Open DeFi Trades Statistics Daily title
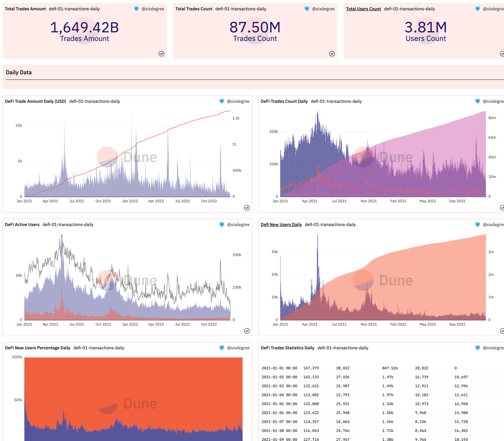Image resolution: width=504 pixels, height=441 pixels. click(287, 348)
